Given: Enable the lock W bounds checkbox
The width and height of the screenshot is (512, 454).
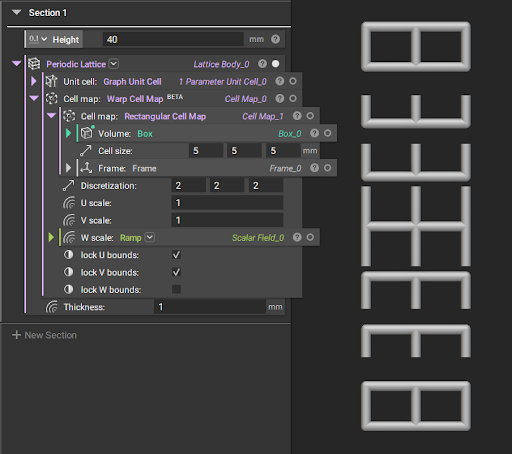Looking at the screenshot, I should pos(176,289).
